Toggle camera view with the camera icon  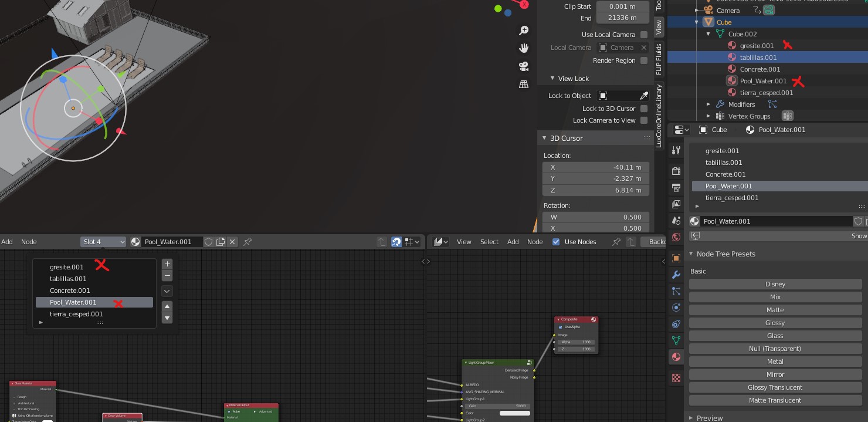(x=524, y=66)
